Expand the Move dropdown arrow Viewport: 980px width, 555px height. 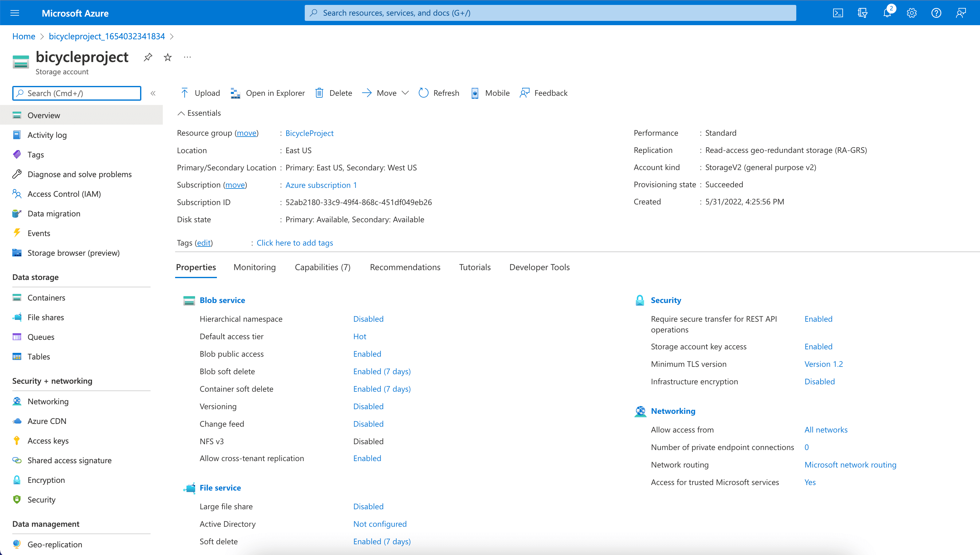(405, 93)
